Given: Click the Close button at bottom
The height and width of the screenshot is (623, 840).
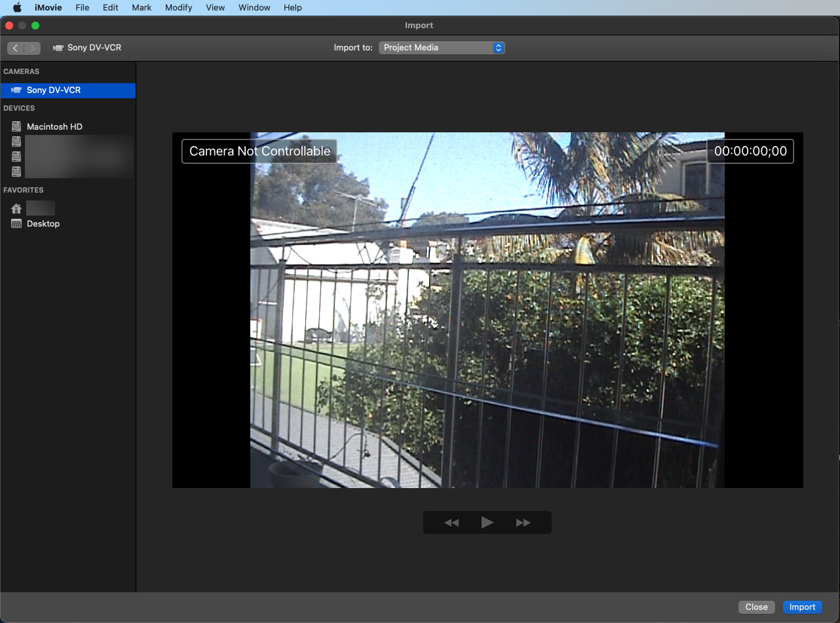Looking at the screenshot, I should pyautogui.click(x=756, y=607).
